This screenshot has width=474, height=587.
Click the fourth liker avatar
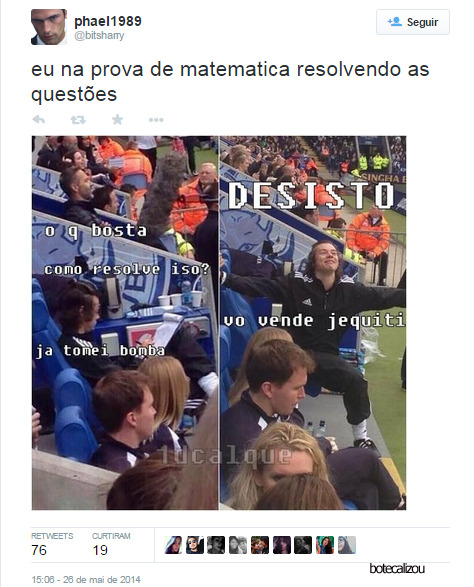238,545
